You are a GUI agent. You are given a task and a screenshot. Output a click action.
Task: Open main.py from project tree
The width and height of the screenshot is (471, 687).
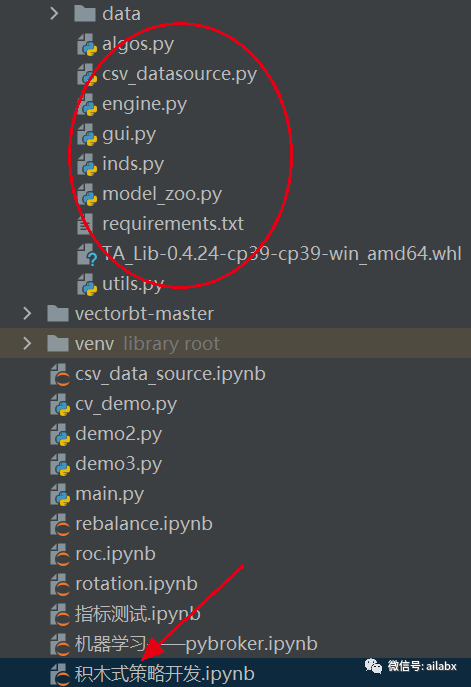click(110, 495)
